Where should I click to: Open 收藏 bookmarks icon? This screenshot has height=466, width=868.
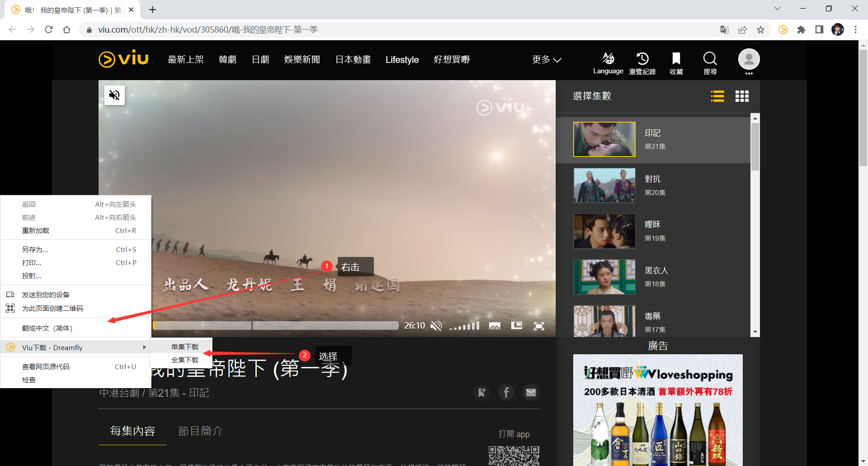click(x=676, y=63)
